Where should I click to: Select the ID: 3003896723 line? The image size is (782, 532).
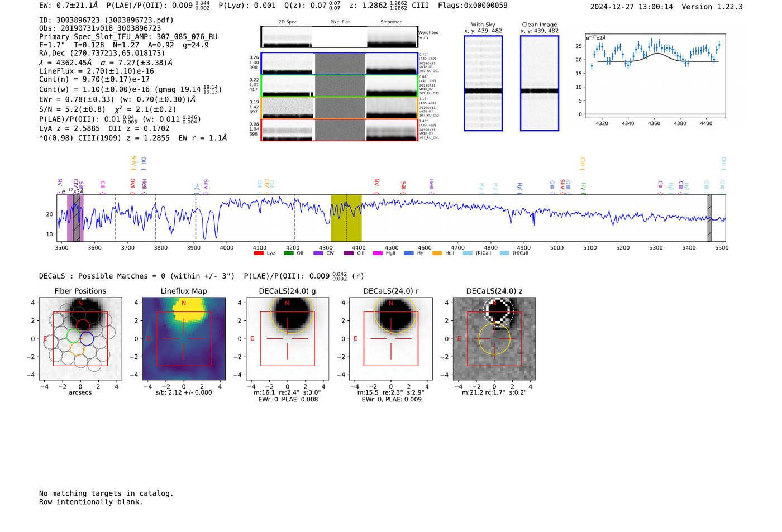pyautogui.click(x=106, y=20)
